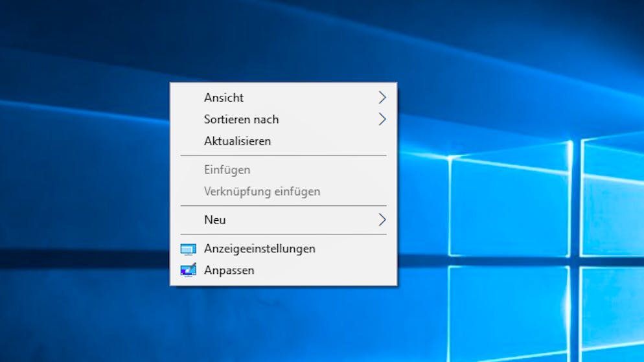Click the personalization icon beside Anpassen
Screen dimensions: 644x362
189,270
